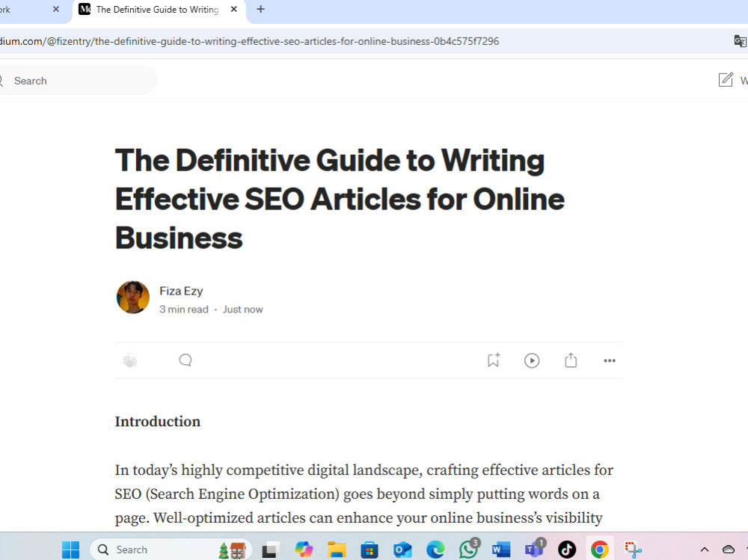Open TikTok from the taskbar

pos(567,550)
